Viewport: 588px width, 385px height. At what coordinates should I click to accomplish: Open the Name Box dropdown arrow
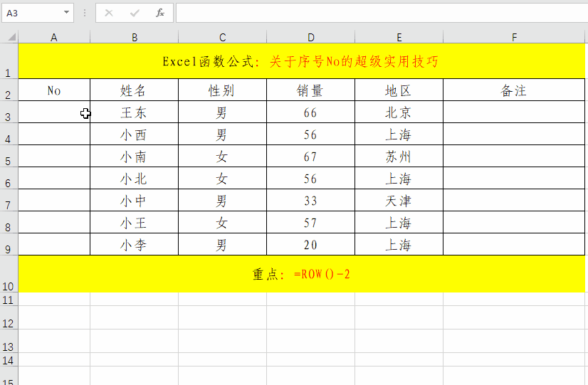click(x=66, y=12)
